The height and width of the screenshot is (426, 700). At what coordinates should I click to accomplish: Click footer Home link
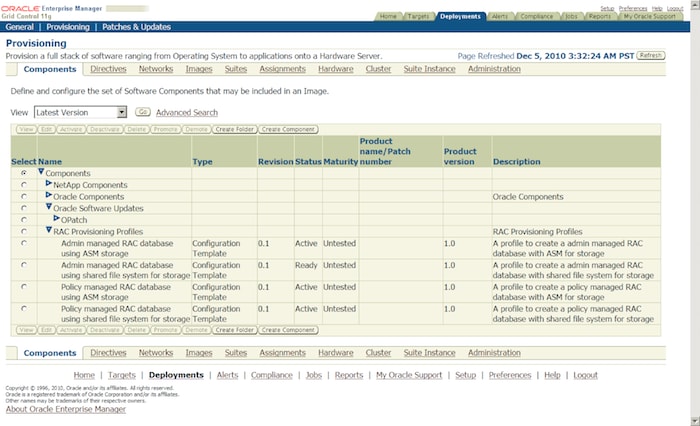pos(84,375)
